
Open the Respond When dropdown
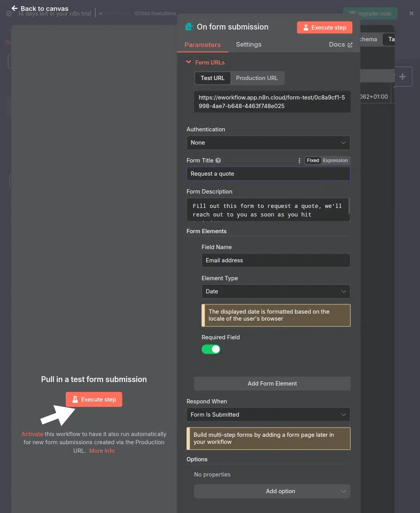268,415
